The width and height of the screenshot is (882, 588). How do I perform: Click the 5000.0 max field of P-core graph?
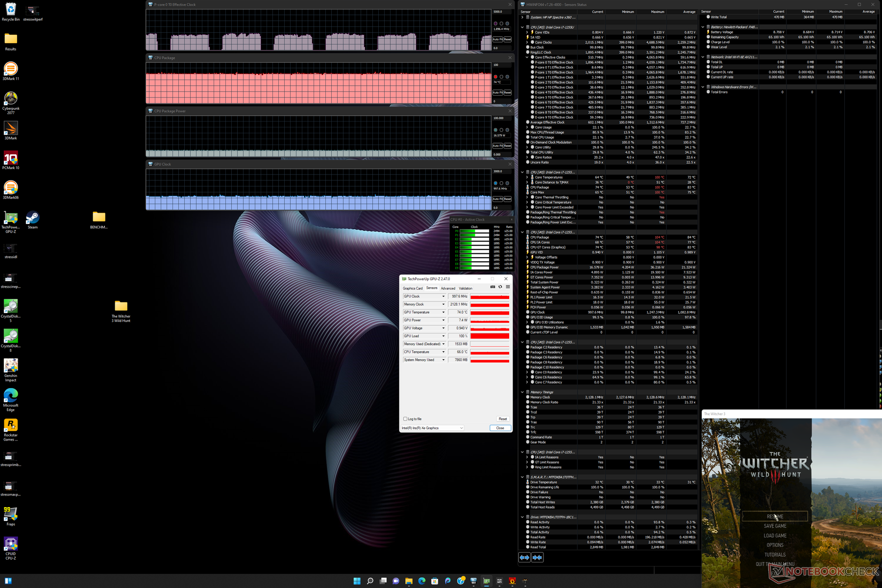point(502,12)
